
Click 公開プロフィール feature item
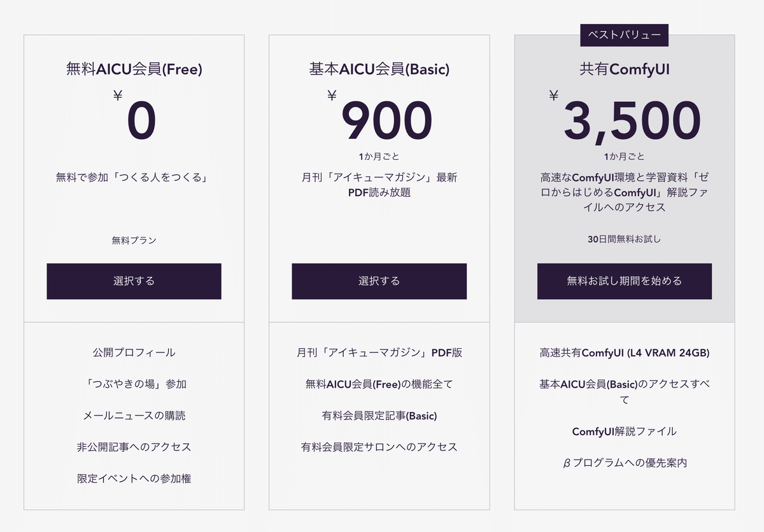pyautogui.click(x=134, y=352)
